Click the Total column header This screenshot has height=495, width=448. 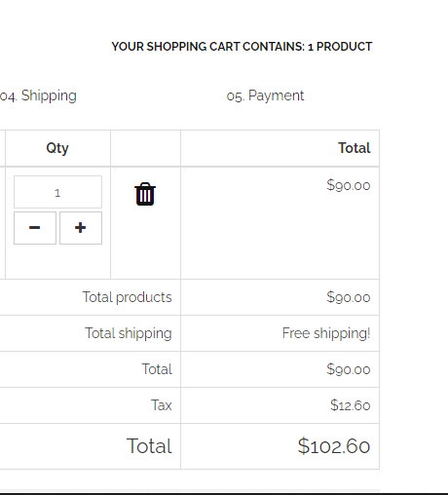[355, 148]
